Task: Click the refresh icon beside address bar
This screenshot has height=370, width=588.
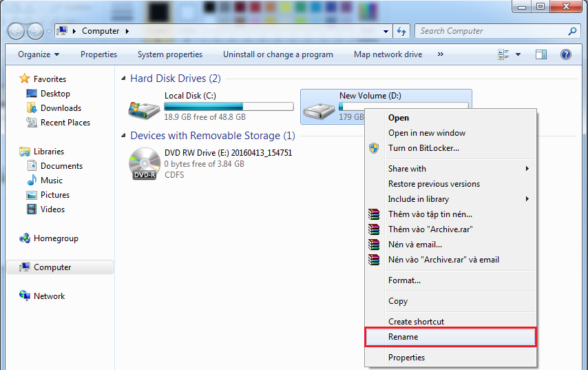Action: [x=402, y=31]
